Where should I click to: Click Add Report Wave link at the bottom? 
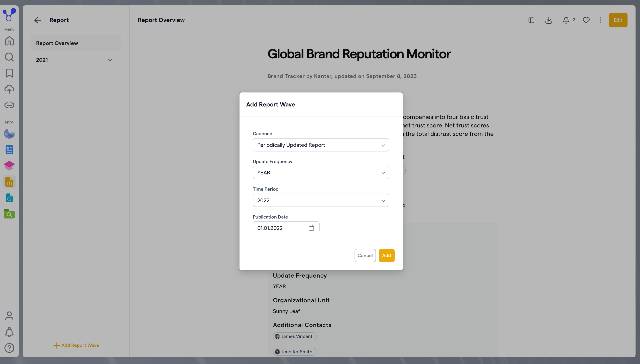coord(76,345)
